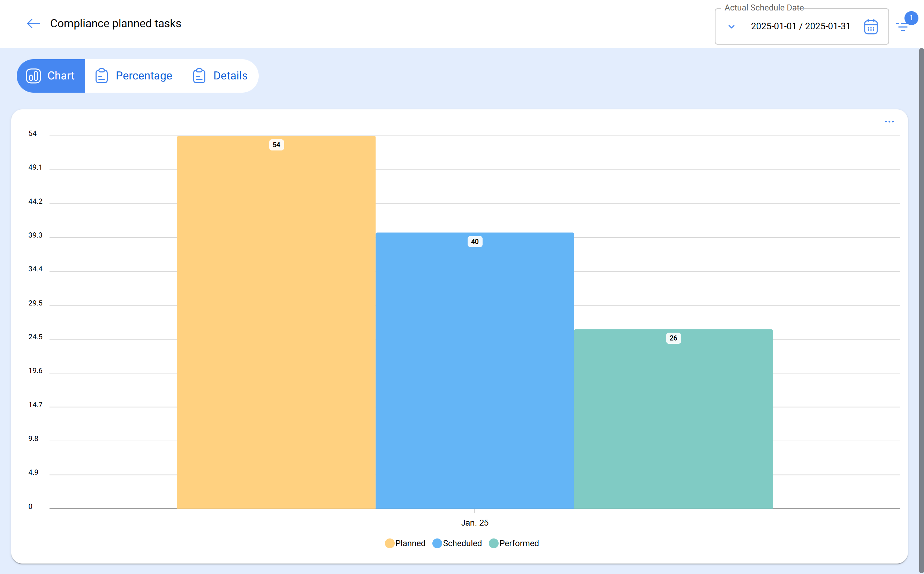Click the chart three-dots options menu

point(889,122)
